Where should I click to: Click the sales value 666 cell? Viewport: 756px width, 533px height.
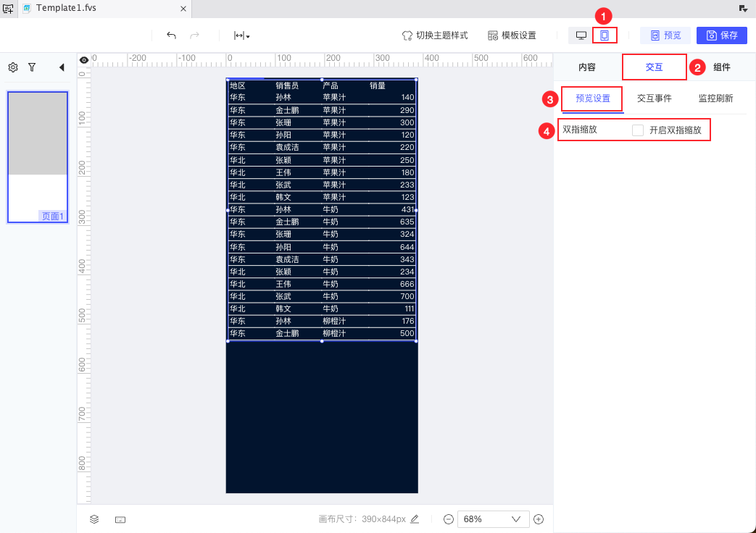407,284
